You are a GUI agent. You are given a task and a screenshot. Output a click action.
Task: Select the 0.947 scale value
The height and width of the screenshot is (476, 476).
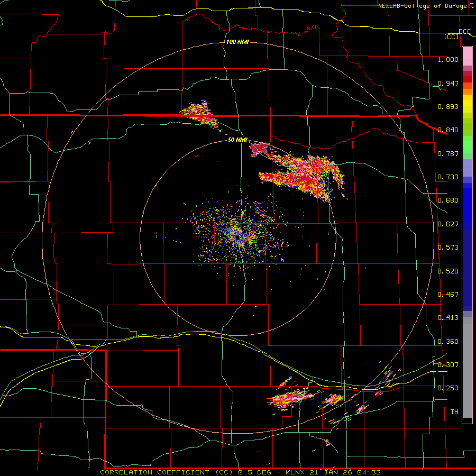[448, 83]
